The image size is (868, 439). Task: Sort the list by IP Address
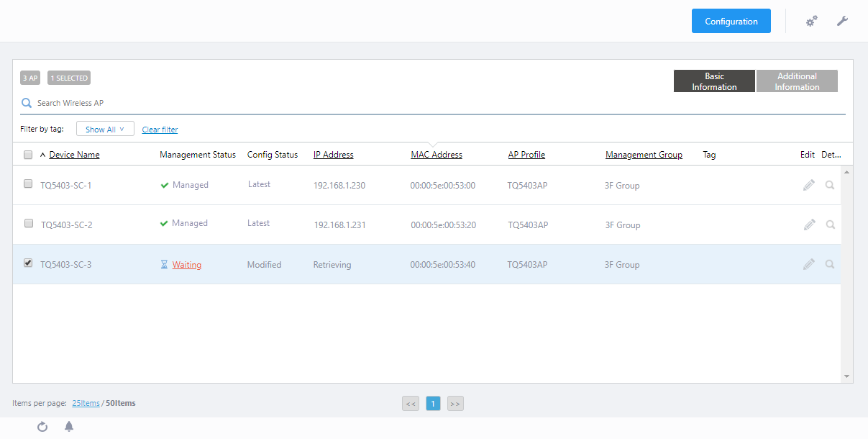pyautogui.click(x=333, y=155)
